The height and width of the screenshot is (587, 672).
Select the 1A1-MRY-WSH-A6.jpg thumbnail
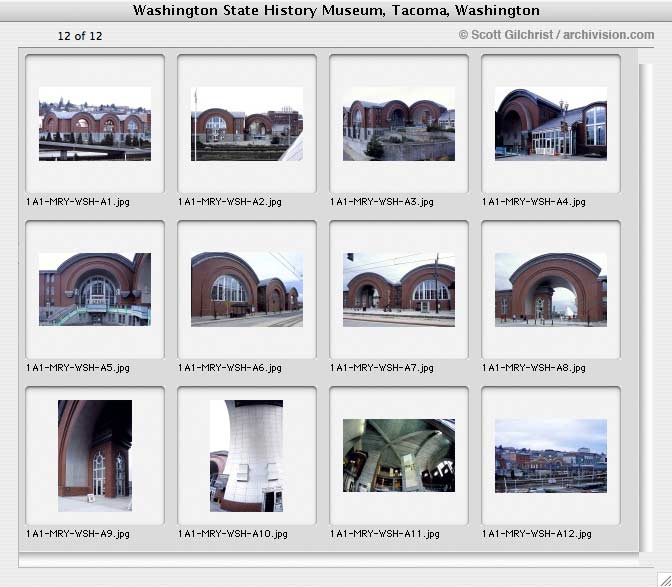tap(247, 290)
